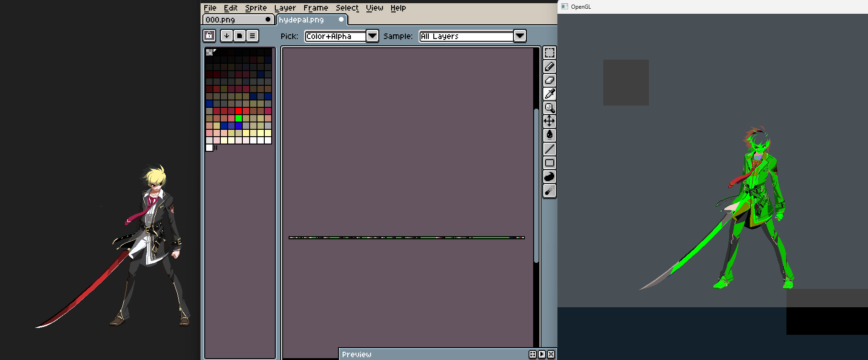Open the Layer menu

point(285,8)
